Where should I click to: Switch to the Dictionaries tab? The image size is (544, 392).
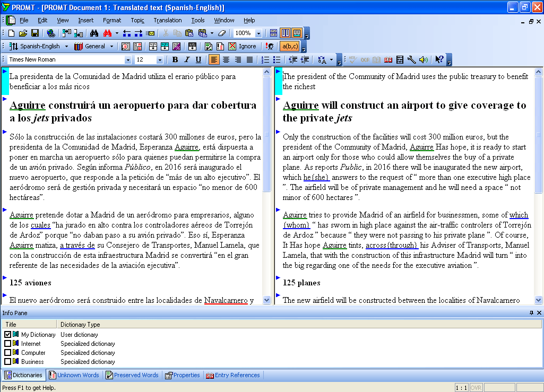coord(23,375)
